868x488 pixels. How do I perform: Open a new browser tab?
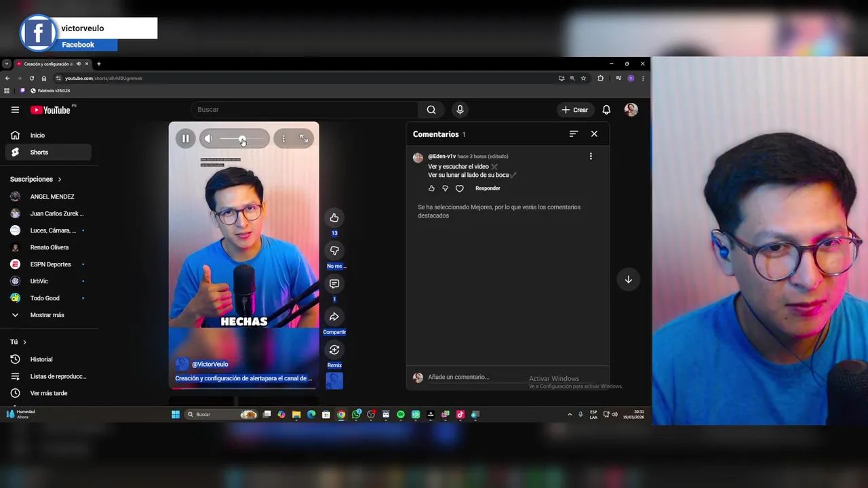pyautogui.click(x=98, y=64)
